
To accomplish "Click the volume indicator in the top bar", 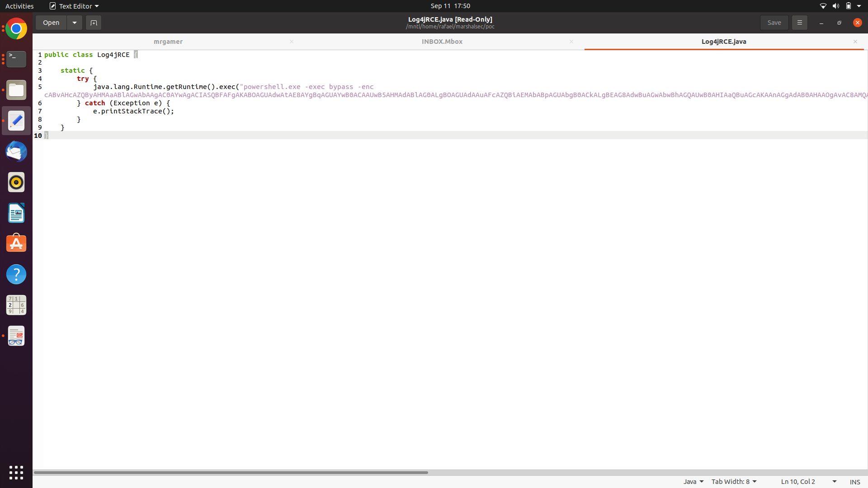I will (x=836, y=6).
